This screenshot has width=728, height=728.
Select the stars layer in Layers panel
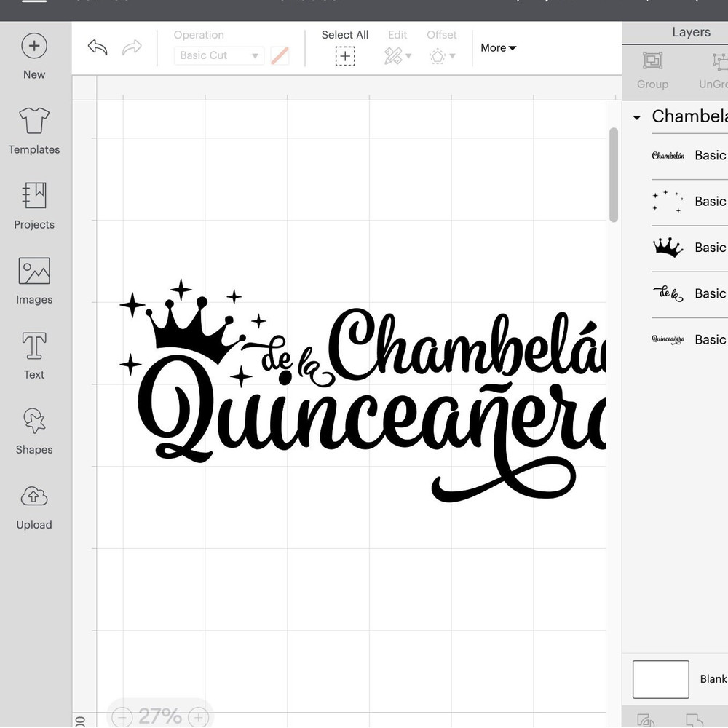pyautogui.click(x=667, y=202)
